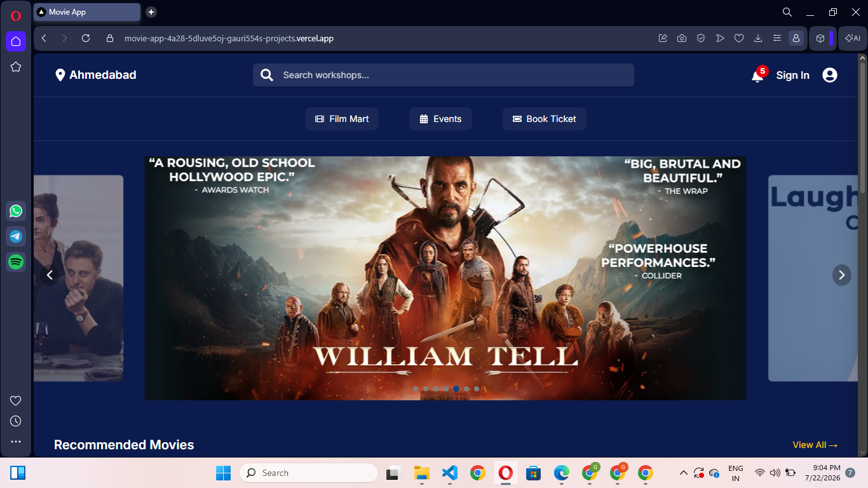The height and width of the screenshot is (488, 868).
Task: Open Visual Studio Code from taskbar
Action: 450,473
